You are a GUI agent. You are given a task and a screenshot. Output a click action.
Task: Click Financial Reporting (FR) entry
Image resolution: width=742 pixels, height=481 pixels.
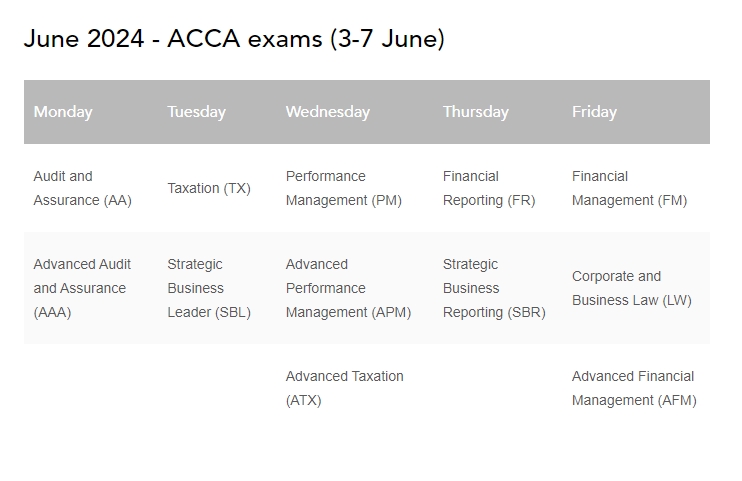489,188
